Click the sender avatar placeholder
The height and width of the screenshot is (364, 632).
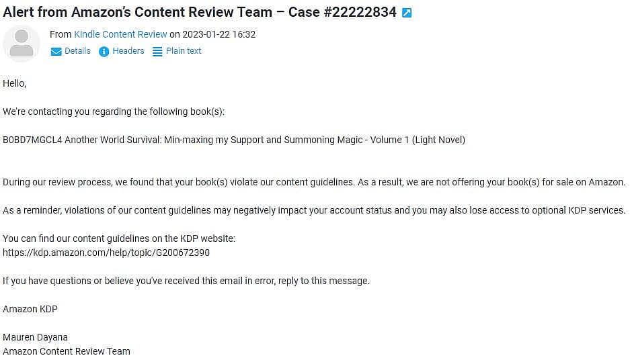[22, 43]
